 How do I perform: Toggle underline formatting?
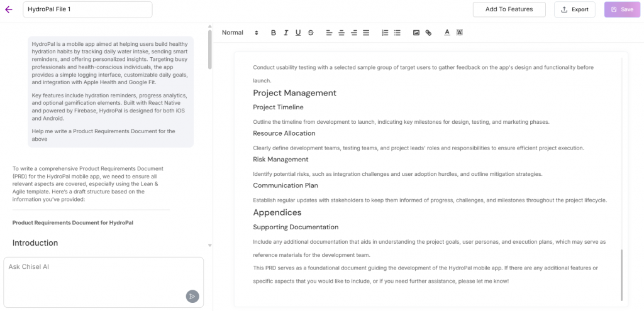pyautogui.click(x=298, y=33)
